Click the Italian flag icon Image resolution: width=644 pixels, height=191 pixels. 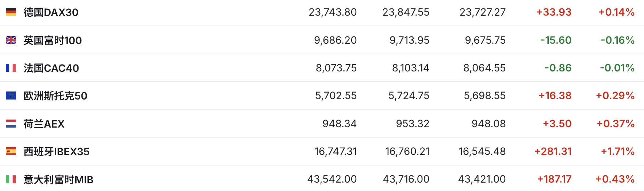point(11,179)
